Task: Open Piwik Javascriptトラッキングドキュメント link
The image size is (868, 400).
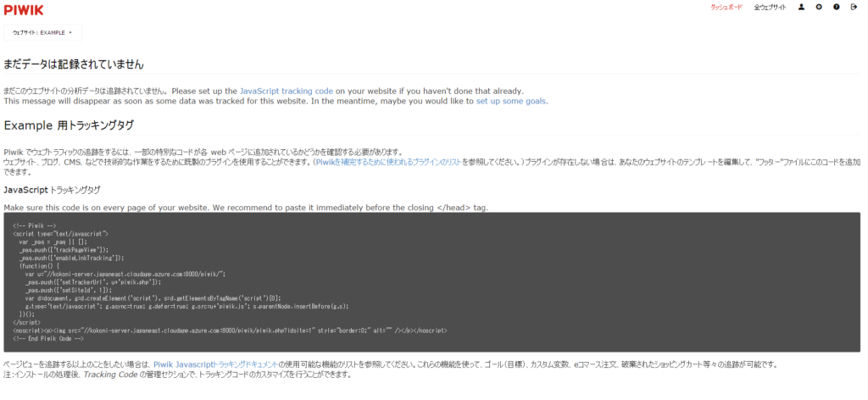Action: click(215, 364)
